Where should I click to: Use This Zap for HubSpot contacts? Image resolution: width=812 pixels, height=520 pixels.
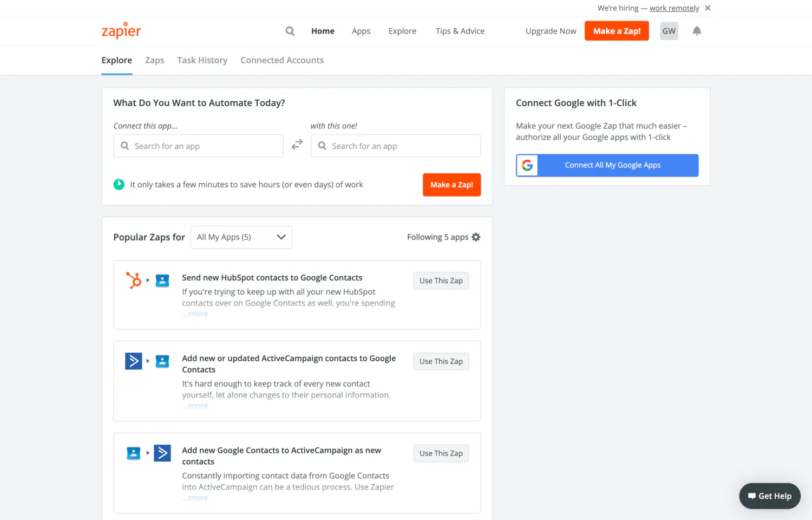pyautogui.click(x=441, y=281)
